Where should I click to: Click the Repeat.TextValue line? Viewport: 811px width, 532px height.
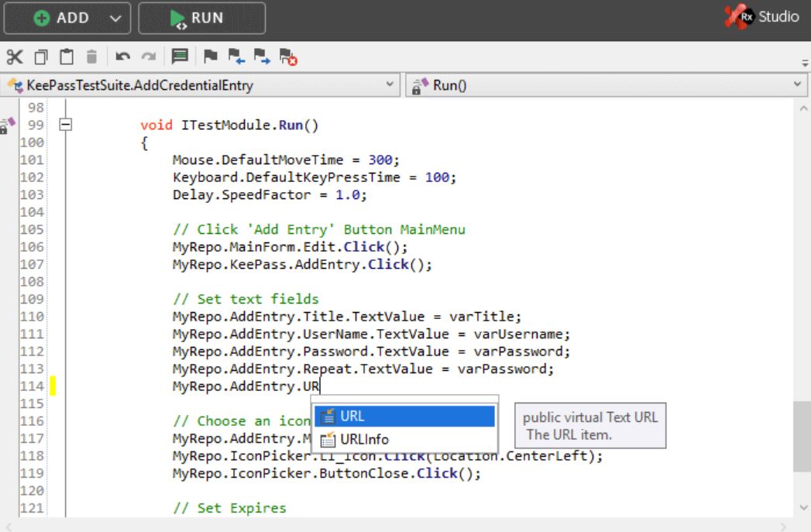tap(363, 369)
